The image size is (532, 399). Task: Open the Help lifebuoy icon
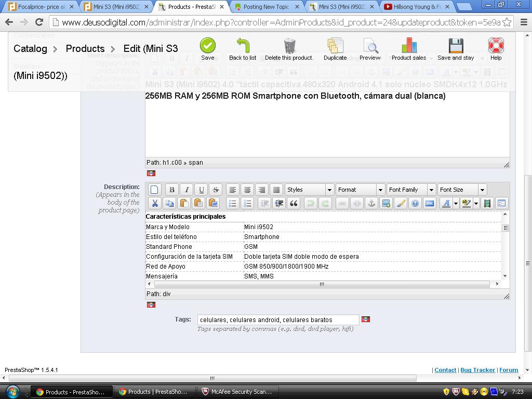[x=496, y=46]
